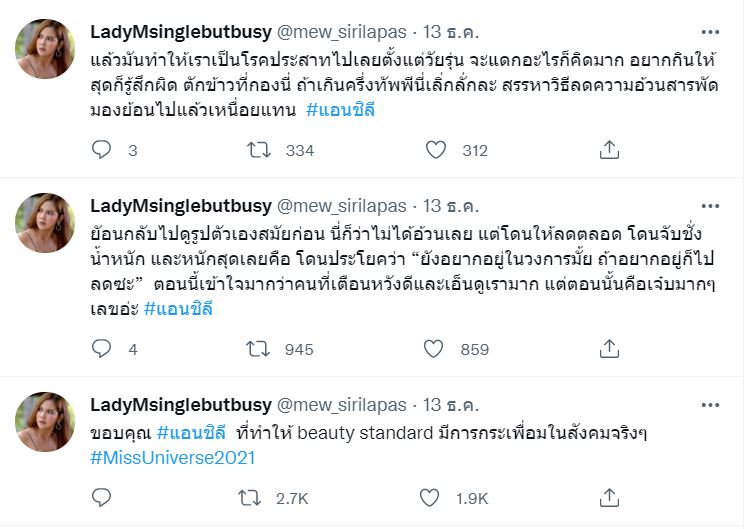Reply to the first tweet with 3 replies

101,150
